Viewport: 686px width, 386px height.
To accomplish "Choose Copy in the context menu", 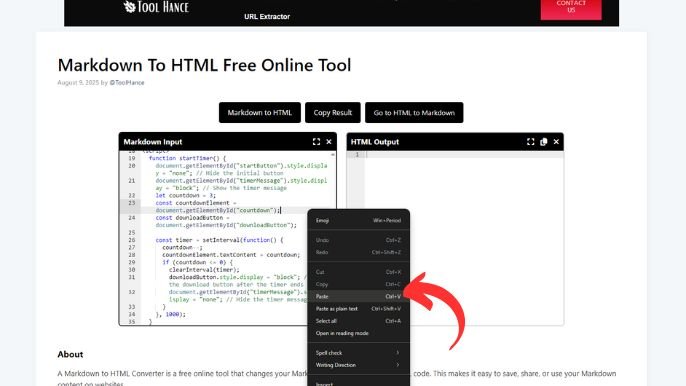I will pos(358,284).
